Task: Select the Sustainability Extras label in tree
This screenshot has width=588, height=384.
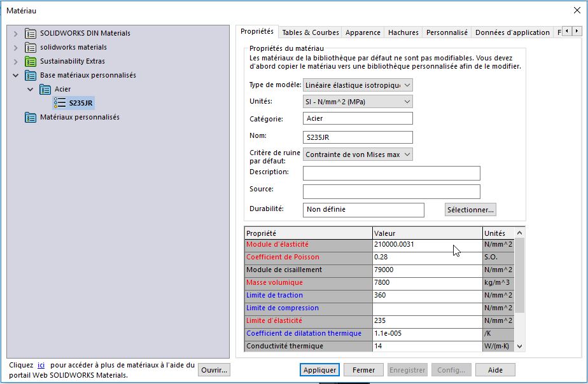Action: tap(73, 61)
